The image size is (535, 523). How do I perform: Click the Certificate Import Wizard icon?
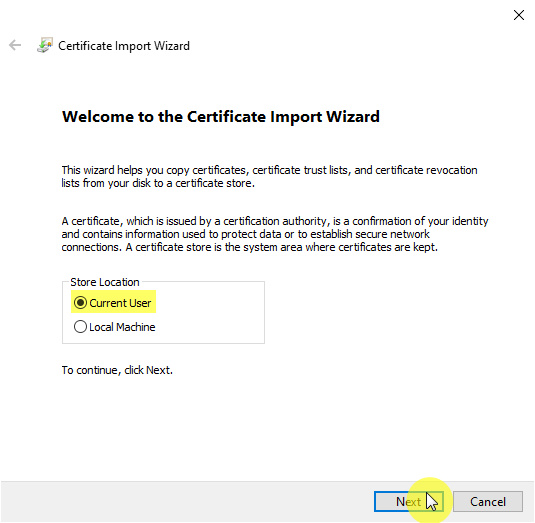pyautogui.click(x=45, y=45)
